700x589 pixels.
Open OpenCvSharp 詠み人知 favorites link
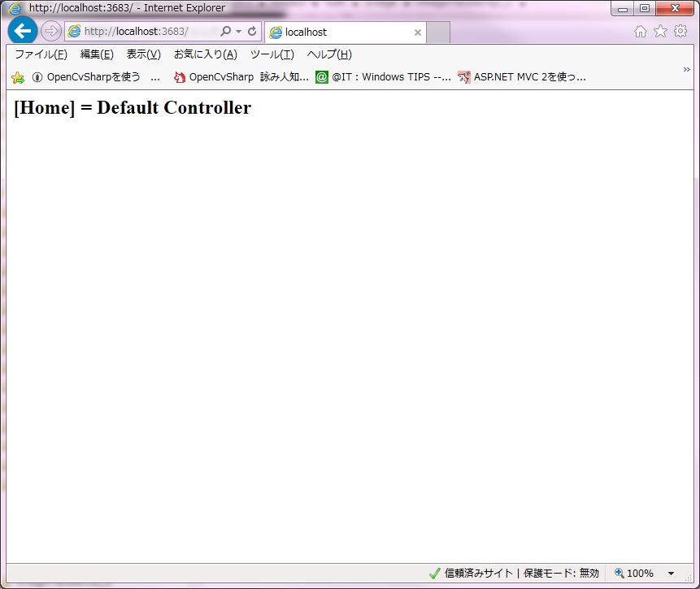(241, 77)
